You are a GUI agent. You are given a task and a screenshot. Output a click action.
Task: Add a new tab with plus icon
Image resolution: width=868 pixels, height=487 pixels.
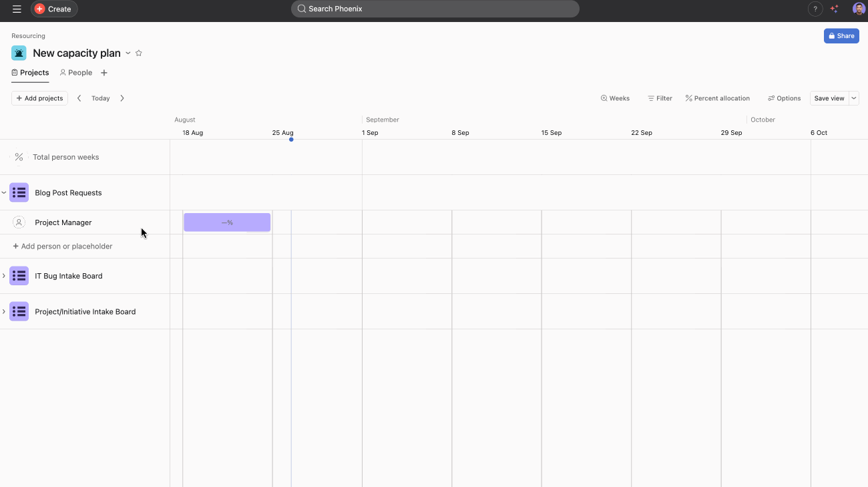point(104,73)
